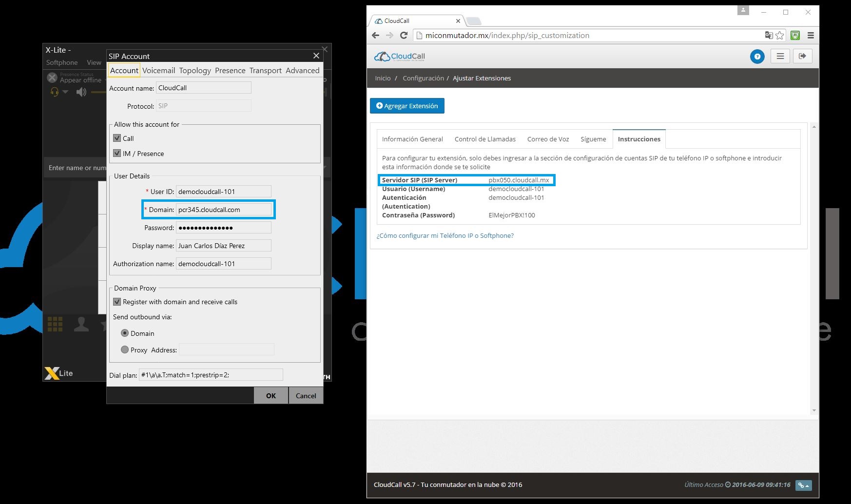Close the SIP Account dialog
Viewport: 851px width, 504px height.
(x=316, y=56)
